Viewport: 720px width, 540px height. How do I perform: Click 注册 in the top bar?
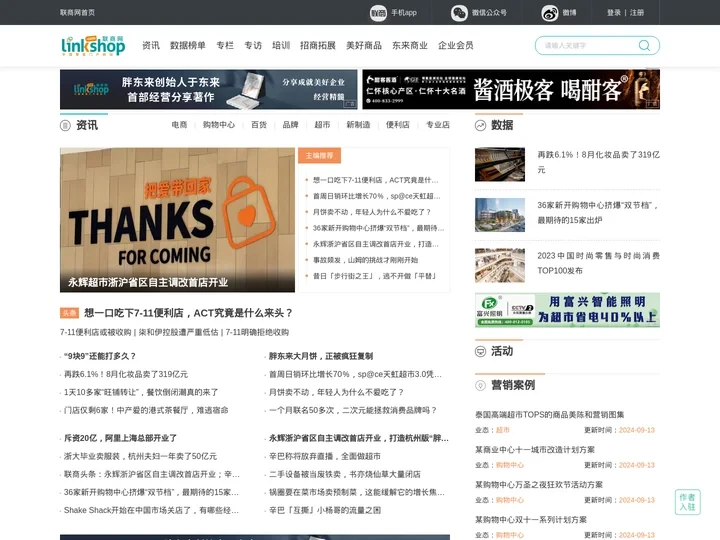[x=637, y=13]
